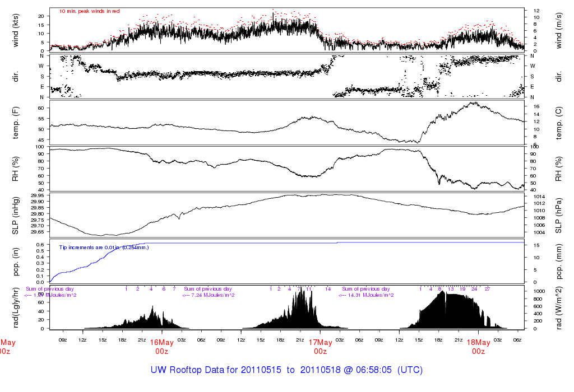The height and width of the screenshot is (392, 574).
Task: Click the SLP (inHg) left axis label
Action: [x=15, y=216]
